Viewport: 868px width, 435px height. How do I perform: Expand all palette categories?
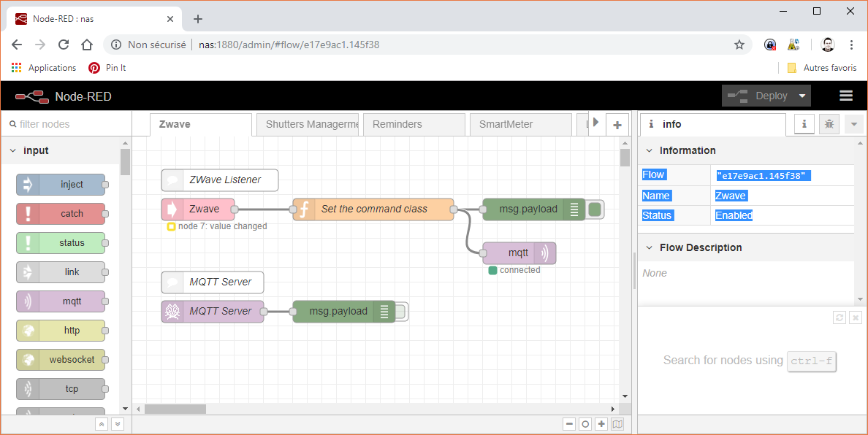pyautogui.click(x=118, y=425)
